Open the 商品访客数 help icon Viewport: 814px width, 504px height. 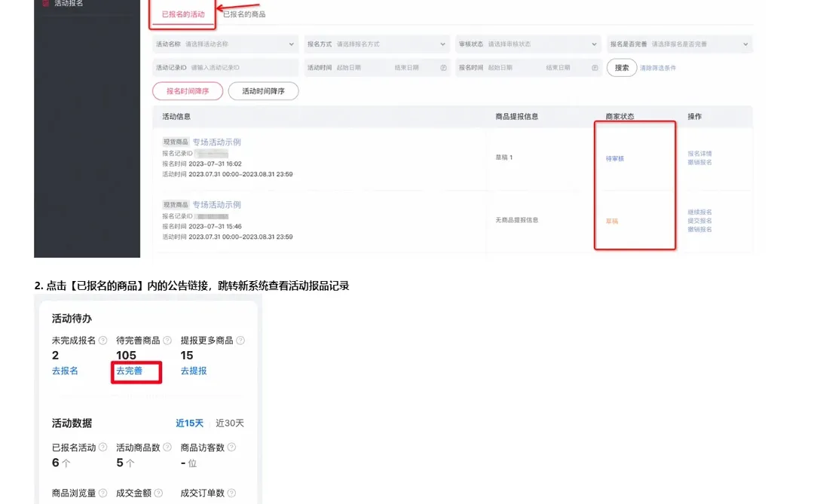[231, 447]
